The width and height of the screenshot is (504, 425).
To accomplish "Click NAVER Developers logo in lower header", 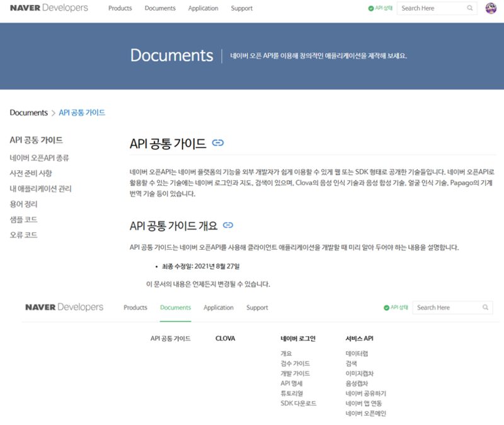I will pyautogui.click(x=64, y=307).
